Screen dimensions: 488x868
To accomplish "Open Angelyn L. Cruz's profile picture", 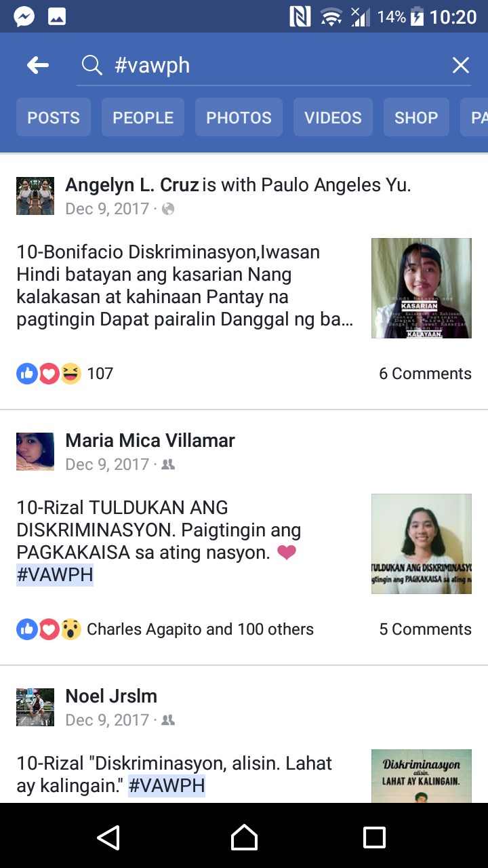I will [x=35, y=196].
